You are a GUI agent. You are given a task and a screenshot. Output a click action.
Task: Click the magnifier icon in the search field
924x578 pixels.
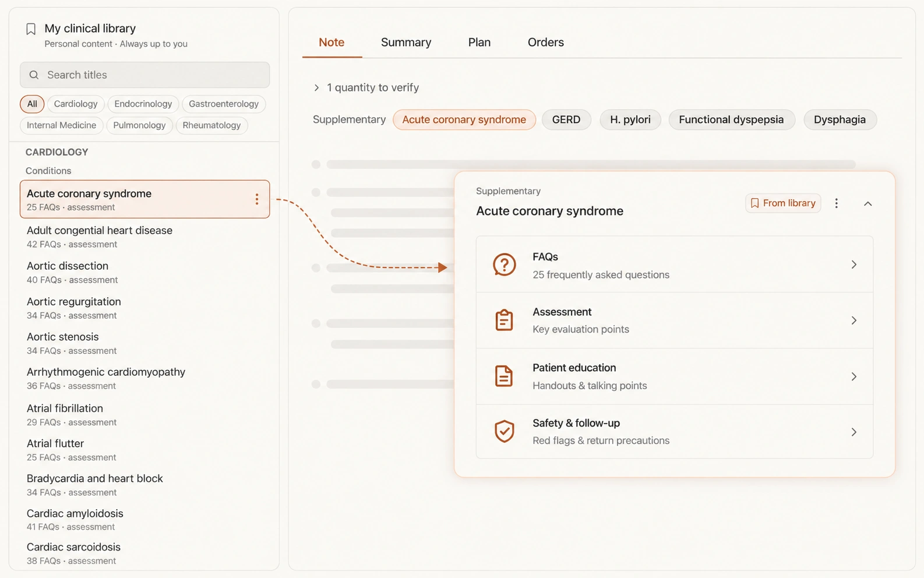coord(34,75)
